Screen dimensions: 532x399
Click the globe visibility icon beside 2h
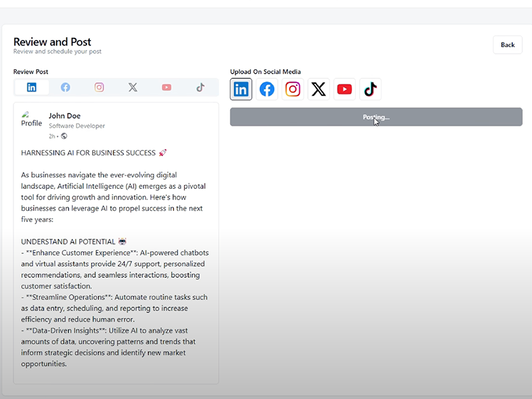(x=64, y=136)
